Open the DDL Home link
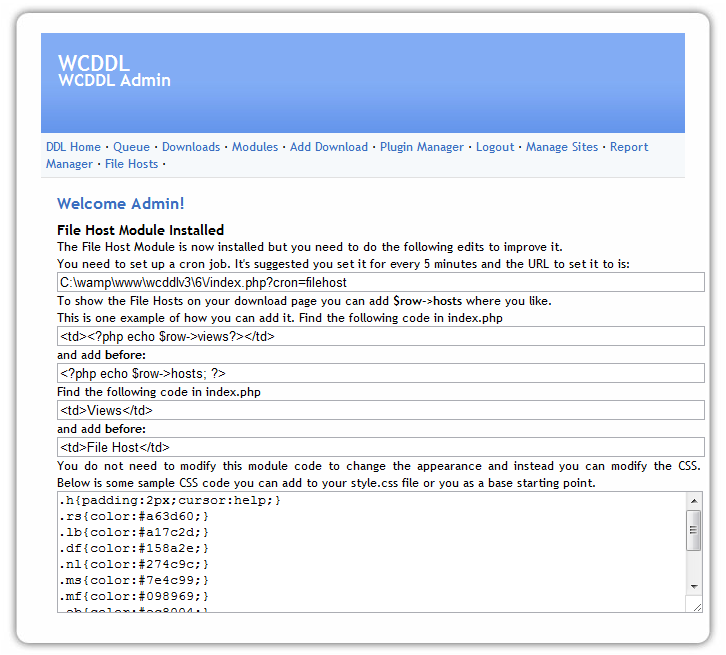 point(73,147)
